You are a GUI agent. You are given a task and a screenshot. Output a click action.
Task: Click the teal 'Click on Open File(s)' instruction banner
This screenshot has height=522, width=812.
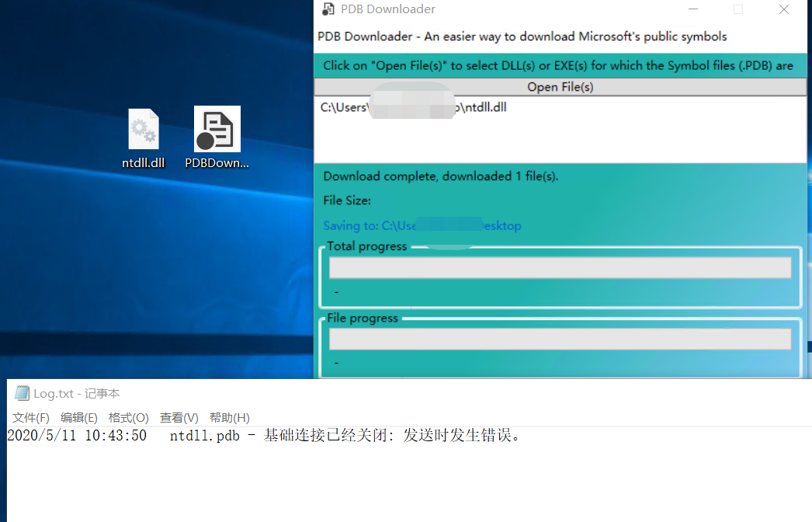coord(560,66)
